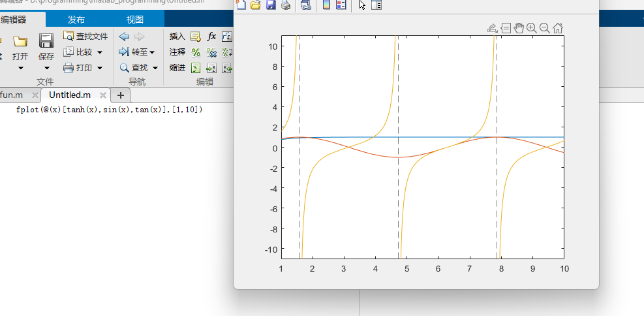Open the 转至 dropdown arrow
This screenshot has width=644, height=316.
(x=152, y=53)
